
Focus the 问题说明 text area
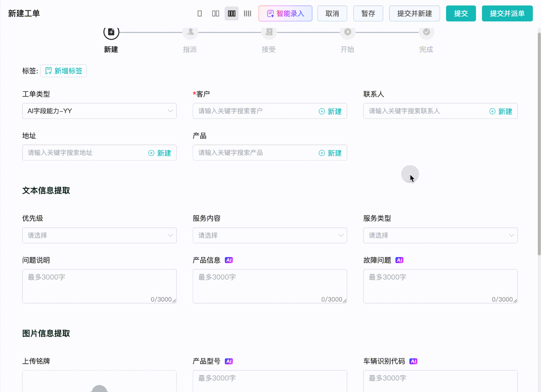pos(99,286)
